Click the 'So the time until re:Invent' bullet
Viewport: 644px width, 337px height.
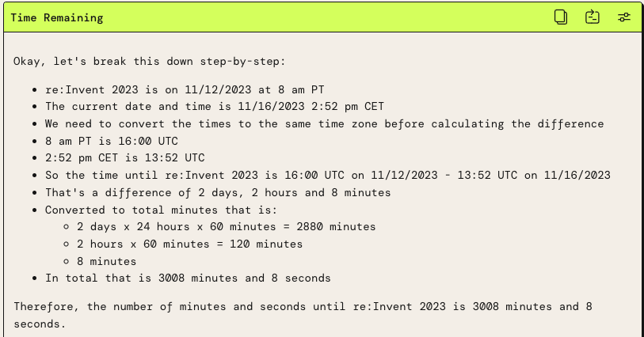click(x=328, y=175)
